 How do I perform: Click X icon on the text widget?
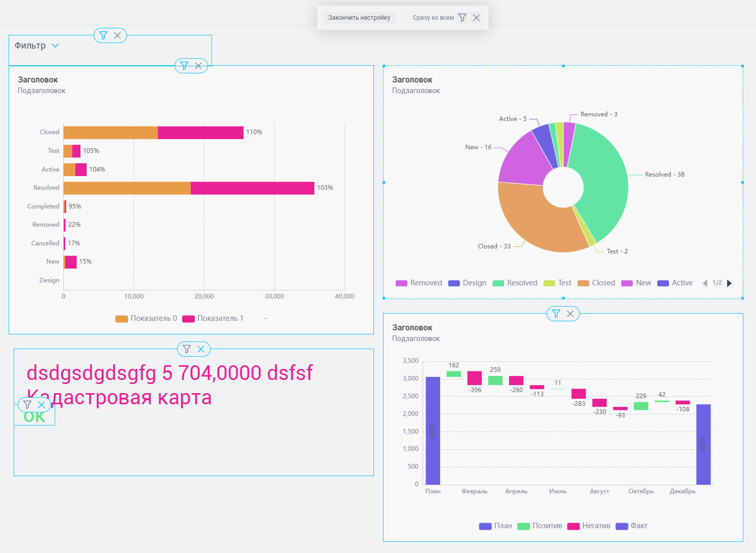(x=201, y=349)
